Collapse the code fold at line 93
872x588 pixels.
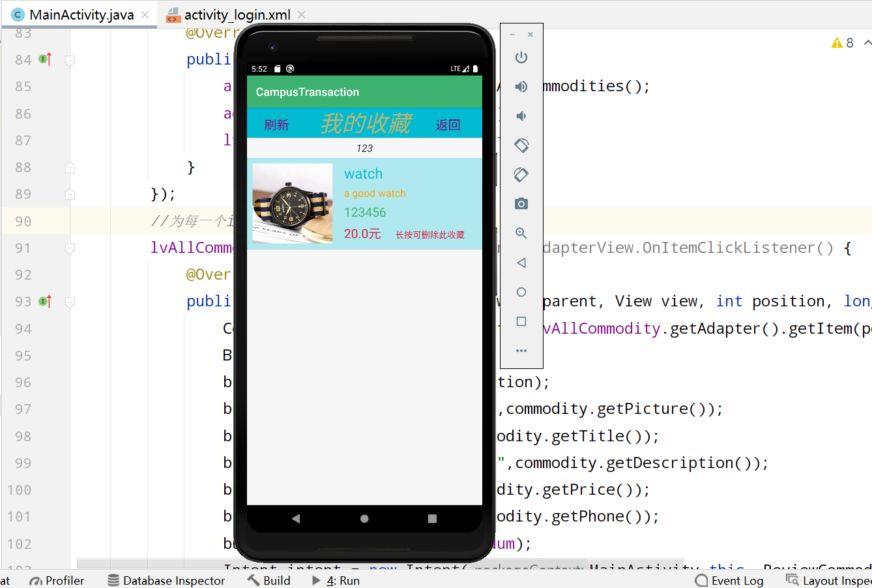point(70,302)
